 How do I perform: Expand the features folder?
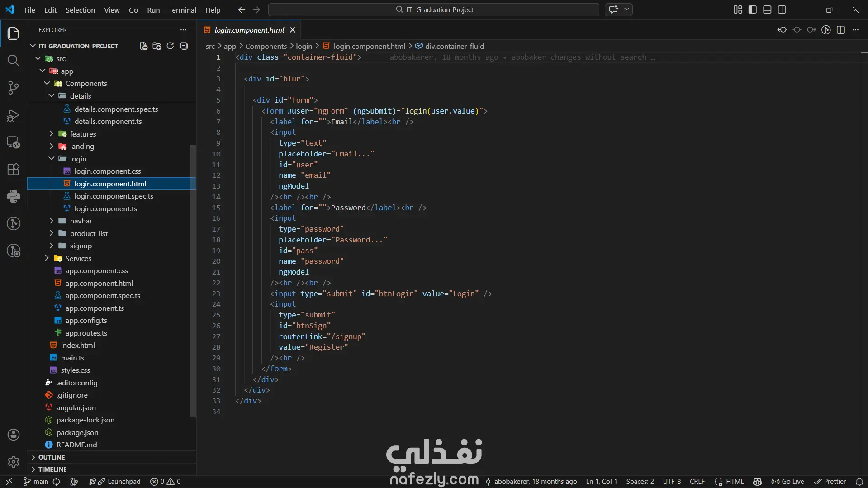pyautogui.click(x=52, y=134)
